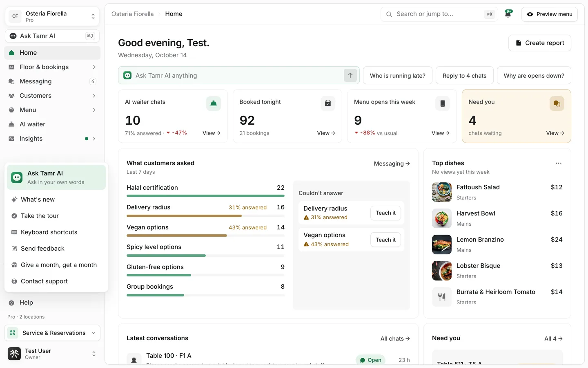
Task: Click the AI waiter sidebar icon
Action: (x=11, y=124)
